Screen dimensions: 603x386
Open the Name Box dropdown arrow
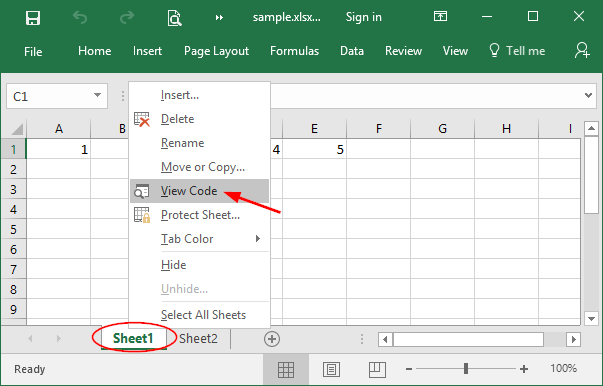[98, 95]
